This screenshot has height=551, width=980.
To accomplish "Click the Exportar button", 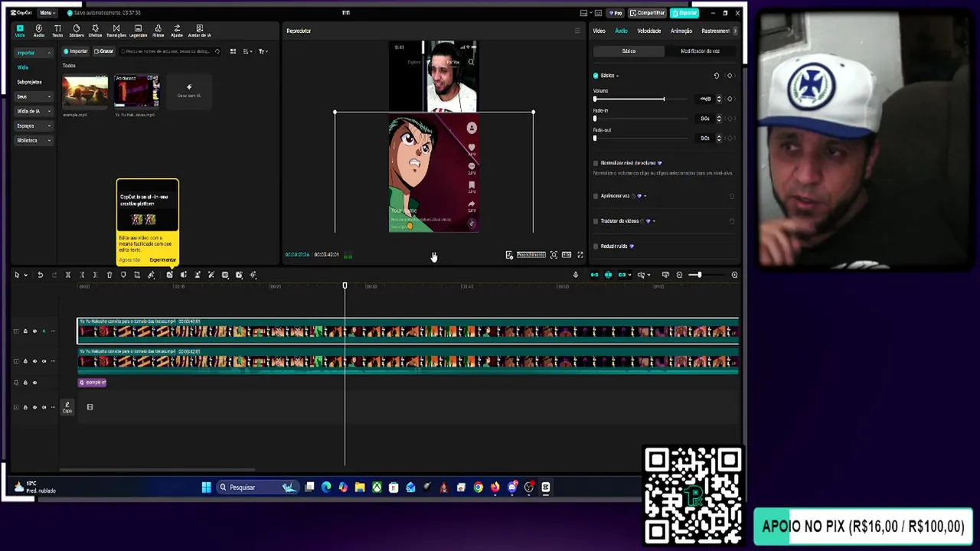I will (x=684, y=13).
